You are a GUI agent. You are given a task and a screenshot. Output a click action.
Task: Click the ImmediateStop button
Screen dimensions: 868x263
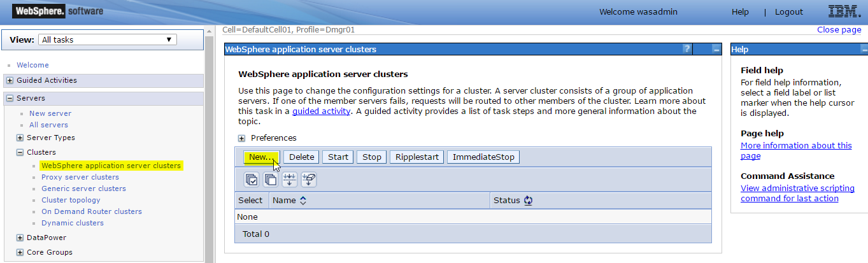click(x=483, y=157)
